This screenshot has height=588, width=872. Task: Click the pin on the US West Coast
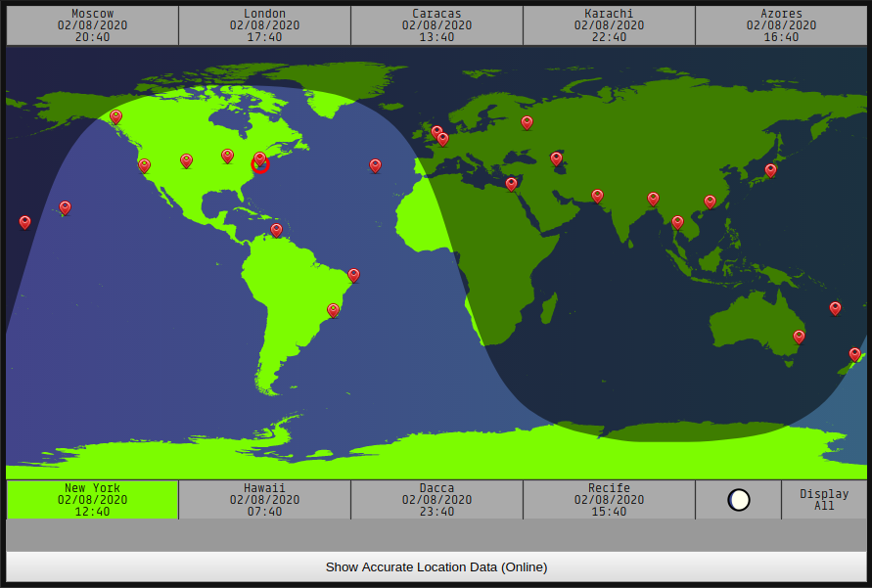pyautogui.click(x=144, y=165)
